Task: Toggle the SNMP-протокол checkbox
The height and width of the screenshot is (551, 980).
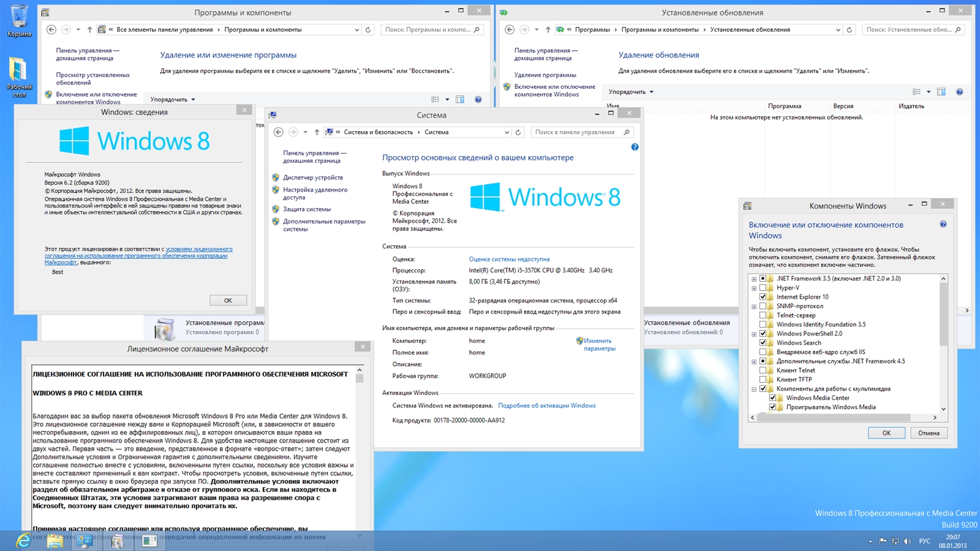Action: pyautogui.click(x=763, y=306)
